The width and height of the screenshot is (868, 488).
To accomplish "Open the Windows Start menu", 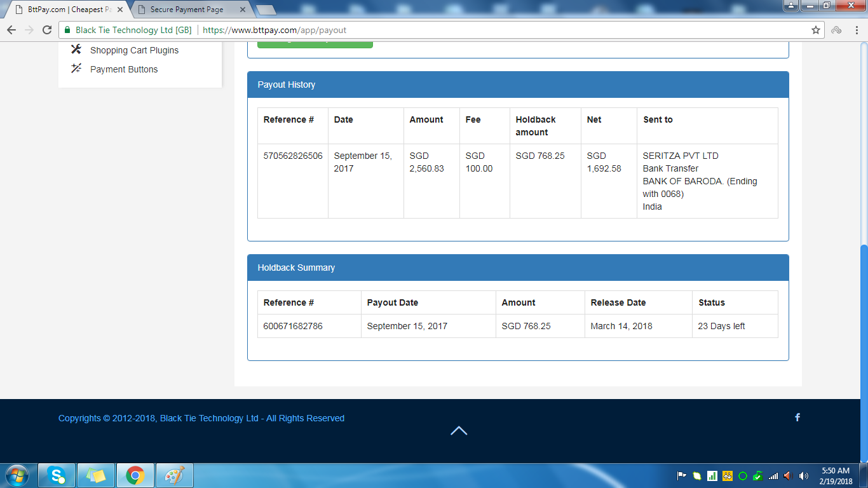I will coord(17,475).
